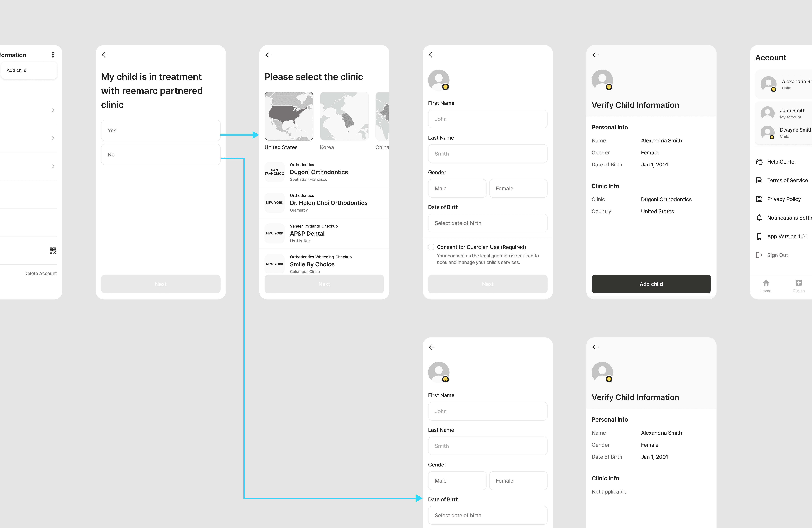
Task: Go back from Please select the clinic
Action: (x=268, y=55)
